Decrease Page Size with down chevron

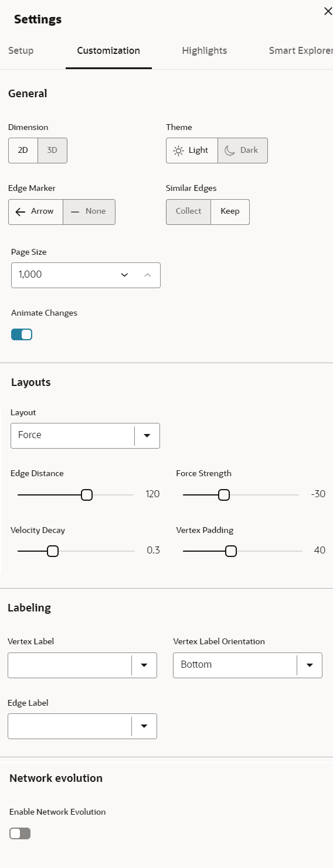(124, 275)
